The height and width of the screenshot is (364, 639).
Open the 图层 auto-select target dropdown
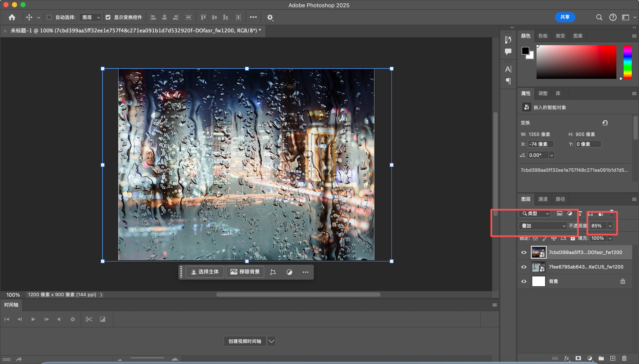point(91,17)
